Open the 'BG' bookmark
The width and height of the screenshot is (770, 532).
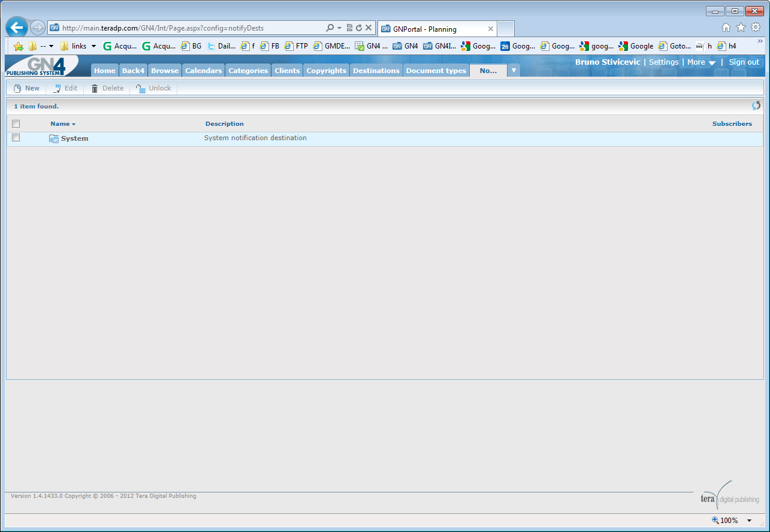[191, 46]
